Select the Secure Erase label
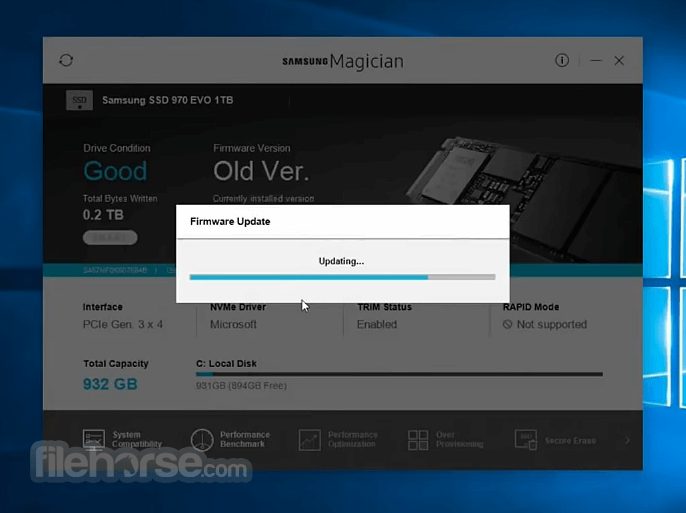686x513 pixels. pos(570,440)
